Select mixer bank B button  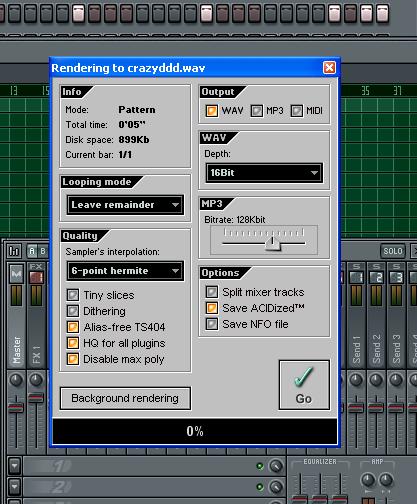43,251
